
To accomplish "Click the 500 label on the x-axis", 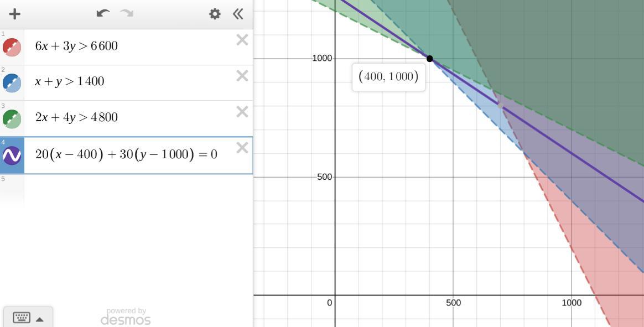I will (454, 303).
